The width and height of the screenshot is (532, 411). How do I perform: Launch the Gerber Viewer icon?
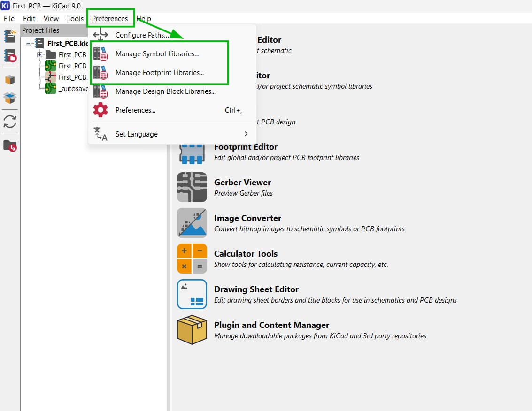tap(192, 187)
